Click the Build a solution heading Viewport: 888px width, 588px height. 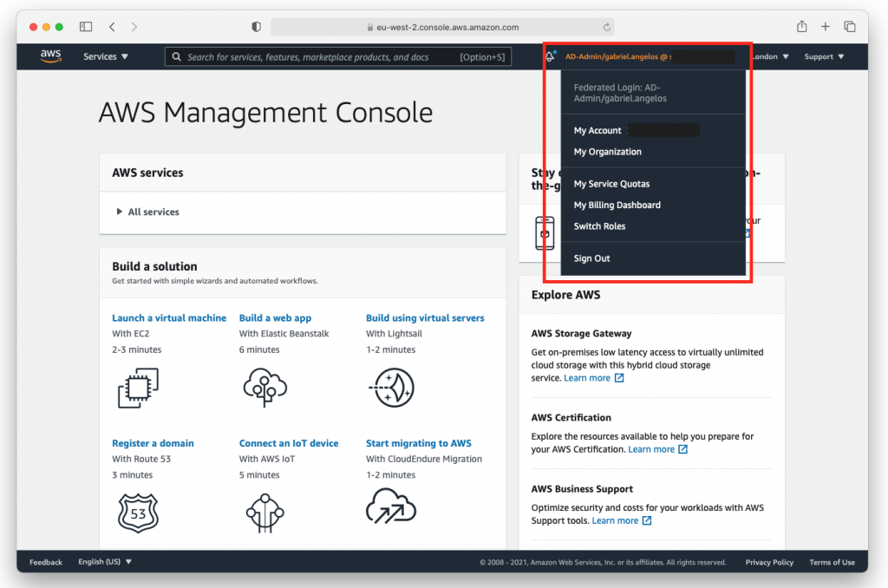(154, 266)
